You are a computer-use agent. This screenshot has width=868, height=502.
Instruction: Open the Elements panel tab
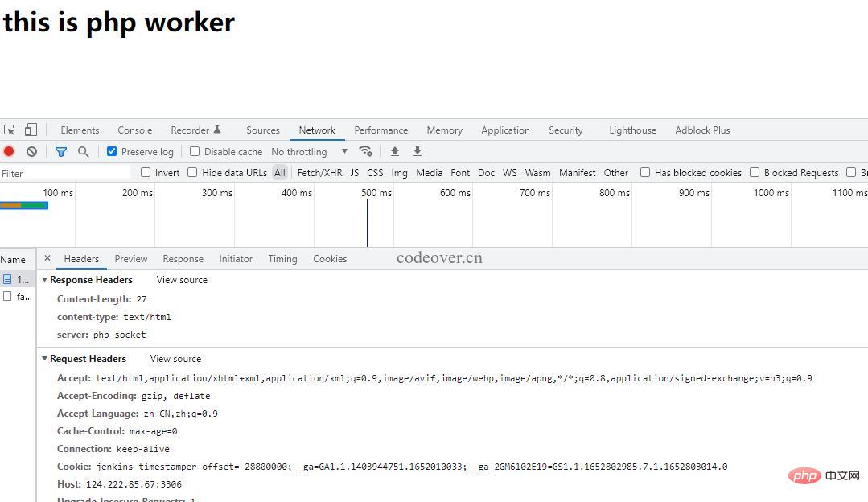pyautogui.click(x=80, y=130)
